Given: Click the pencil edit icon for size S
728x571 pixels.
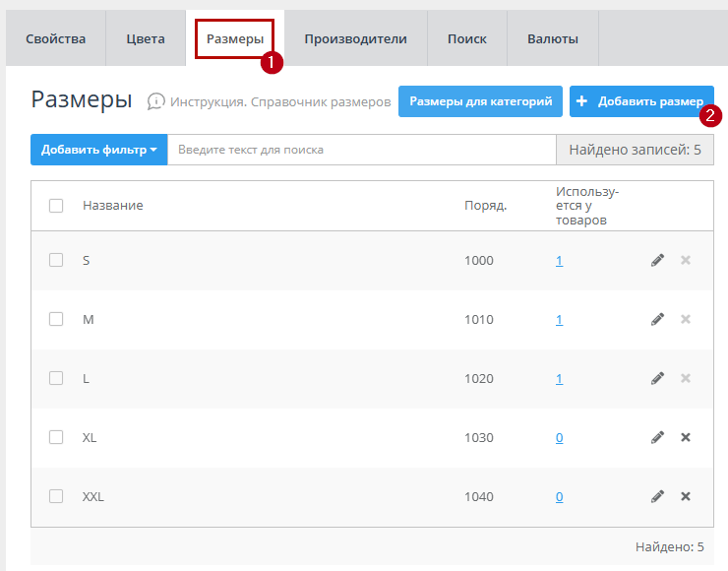Looking at the screenshot, I should (x=657, y=260).
